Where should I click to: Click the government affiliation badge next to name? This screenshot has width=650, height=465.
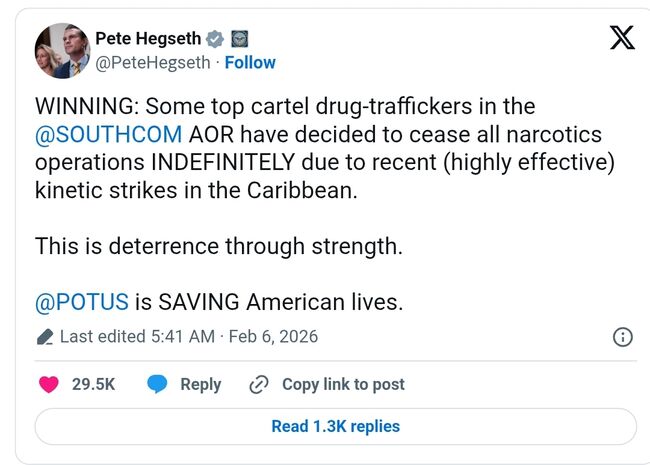(239, 39)
